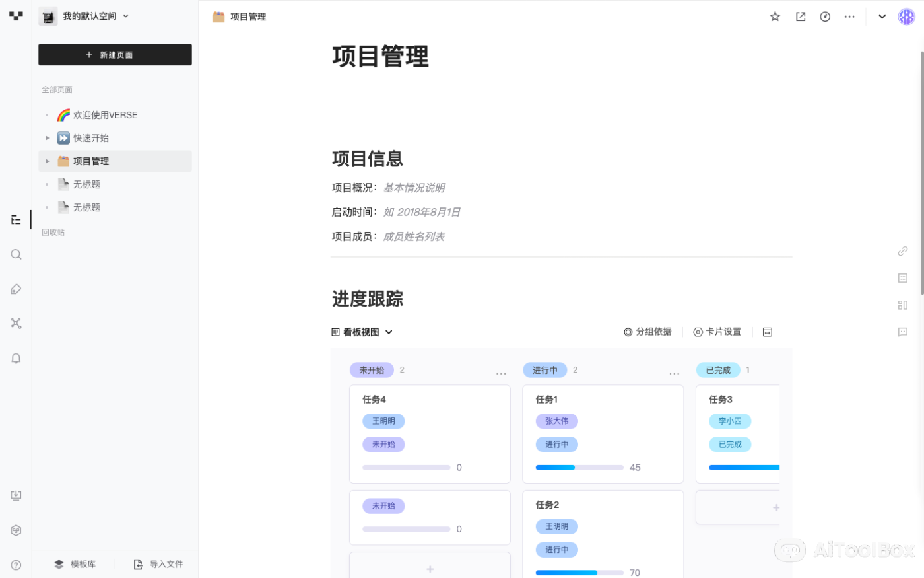Open the help question mark icon
This screenshot has width=924, height=578.
(16, 565)
